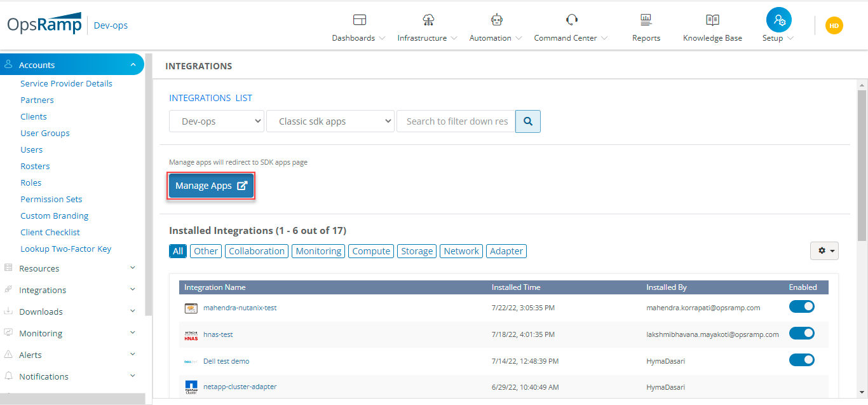Open the Knowledge Base book icon
This screenshot has height=405, width=868.
[712, 20]
